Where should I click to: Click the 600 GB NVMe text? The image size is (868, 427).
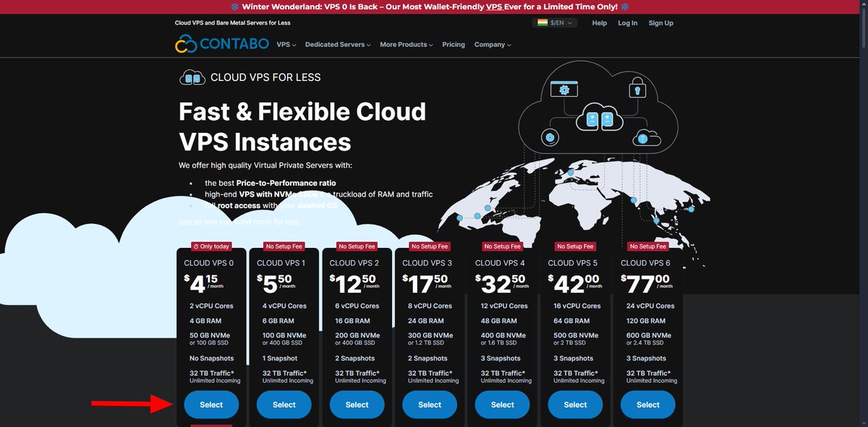point(650,335)
